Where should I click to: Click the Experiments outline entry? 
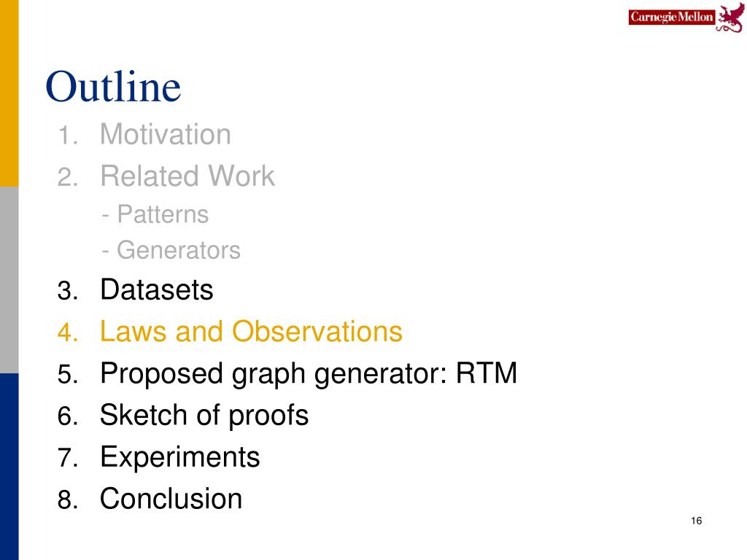click(x=180, y=458)
